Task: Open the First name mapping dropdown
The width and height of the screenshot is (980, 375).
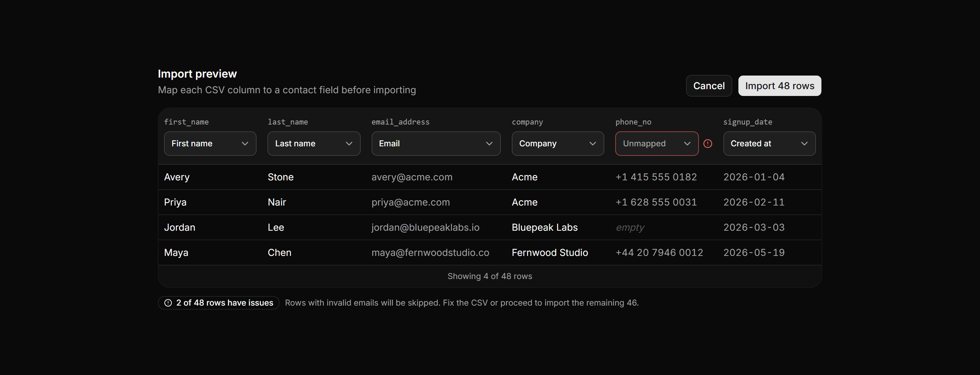Action: 210,143
